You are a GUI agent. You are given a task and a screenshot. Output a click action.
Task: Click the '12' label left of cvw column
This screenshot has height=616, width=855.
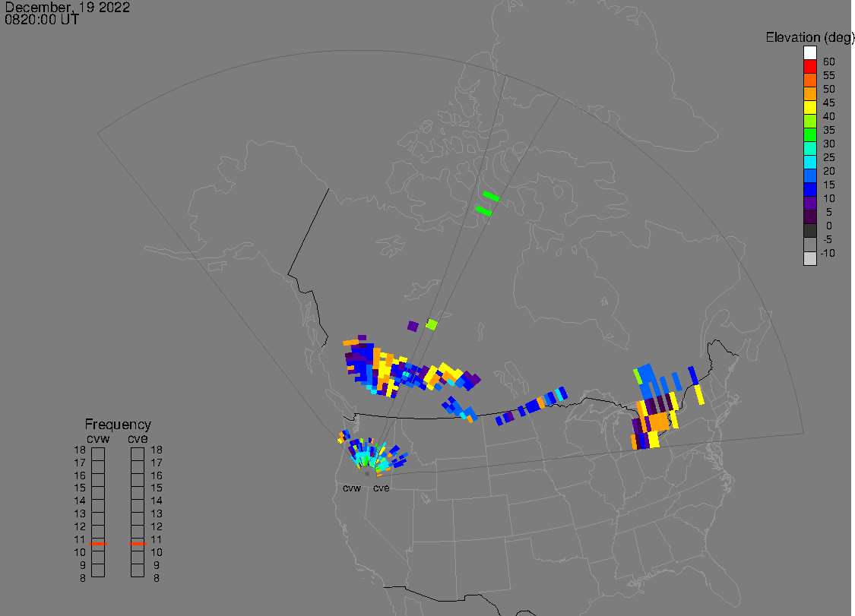(80, 527)
